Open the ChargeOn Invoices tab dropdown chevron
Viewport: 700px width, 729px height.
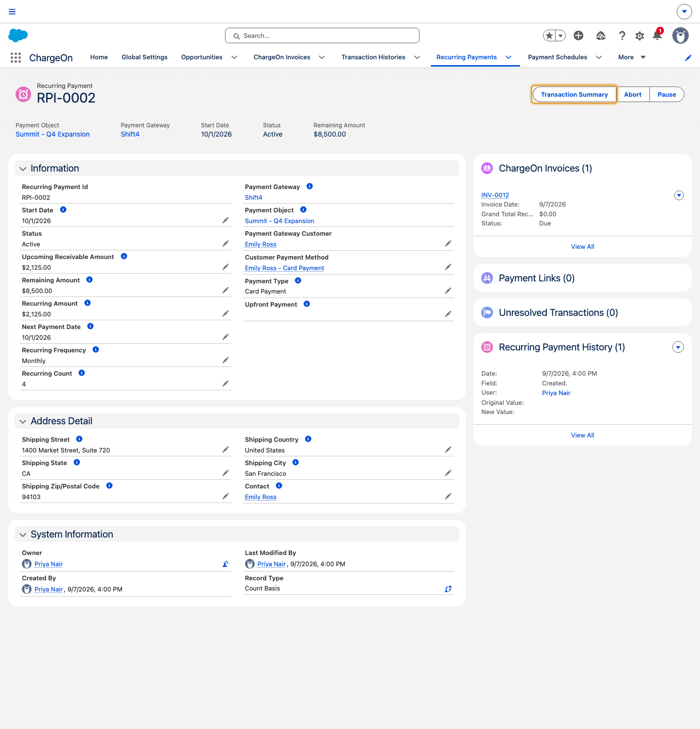[x=322, y=57]
